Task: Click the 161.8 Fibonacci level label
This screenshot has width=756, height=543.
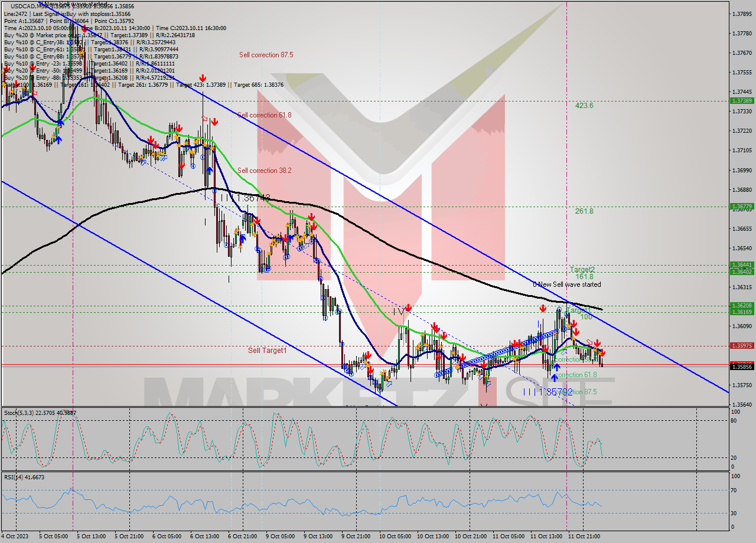Action: tap(584, 276)
